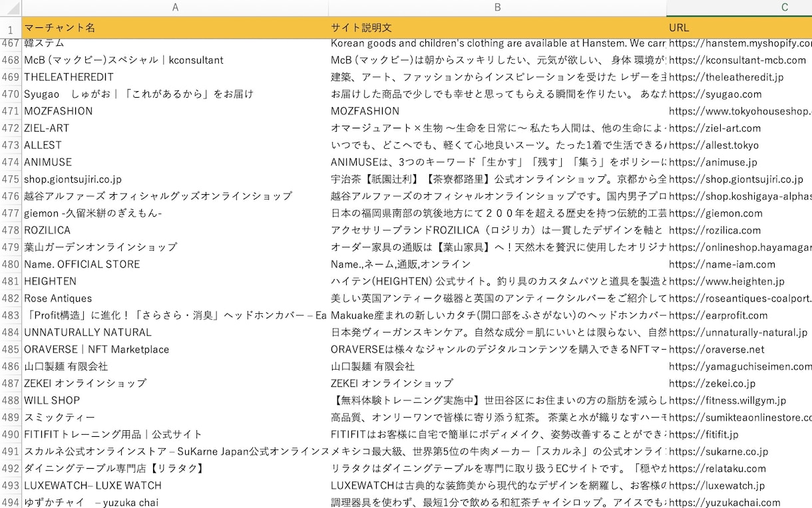
Task: Select the ゆずかチャイ – yuzuka chai cell
Action: click(175, 502)
